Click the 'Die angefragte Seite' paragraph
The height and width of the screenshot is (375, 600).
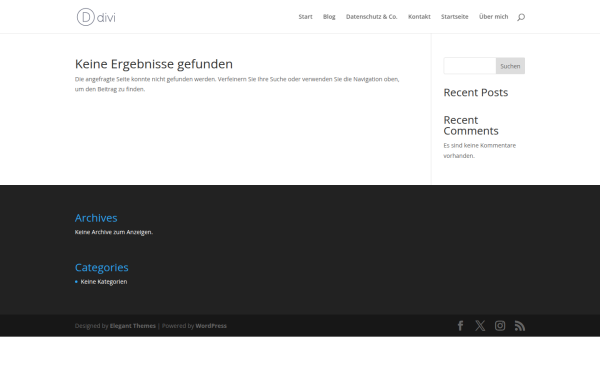(x=237, y=84)
